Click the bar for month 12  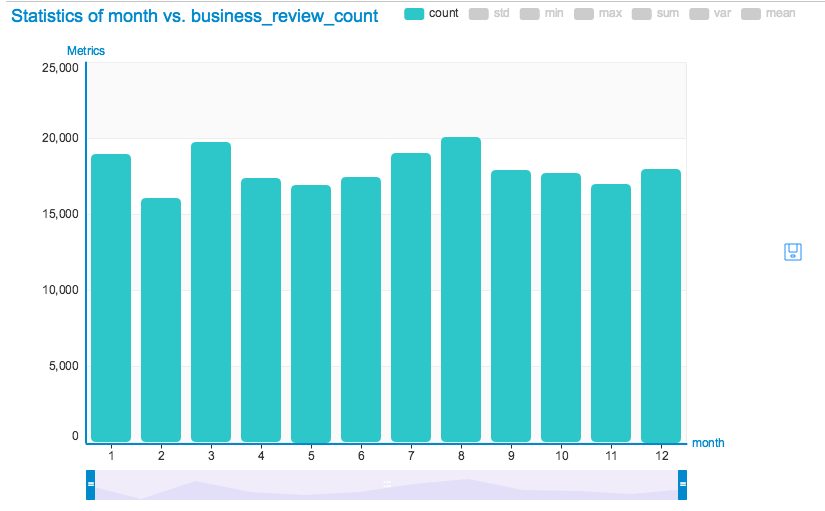[x=661, y=305]
